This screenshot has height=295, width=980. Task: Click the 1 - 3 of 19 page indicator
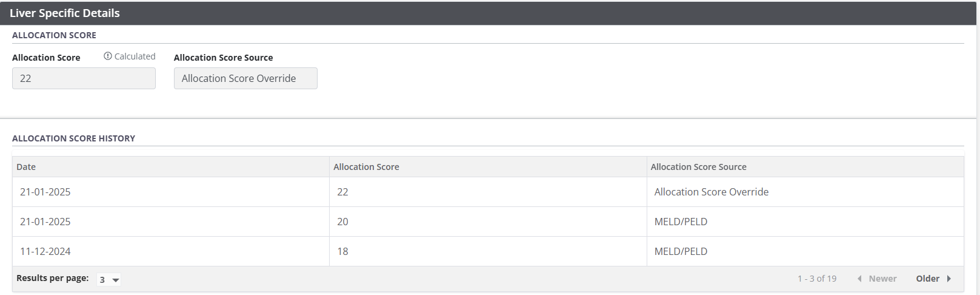(816, 279)
